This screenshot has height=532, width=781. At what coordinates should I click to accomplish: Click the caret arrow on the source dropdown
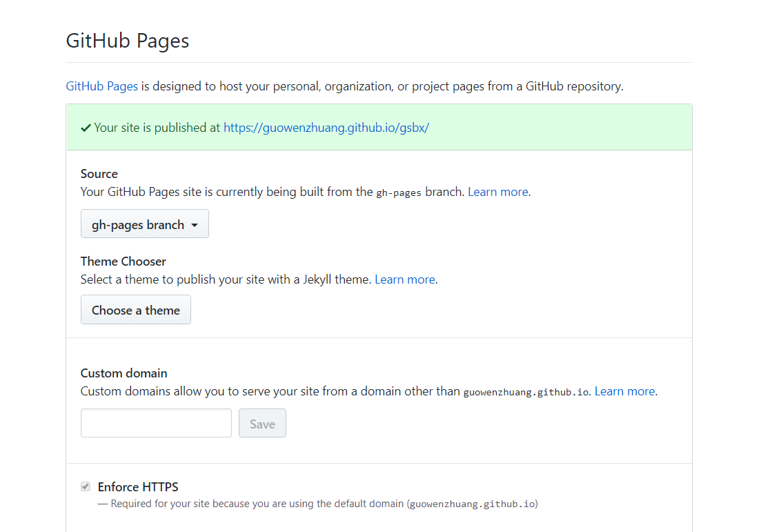[x=195, y=225]
